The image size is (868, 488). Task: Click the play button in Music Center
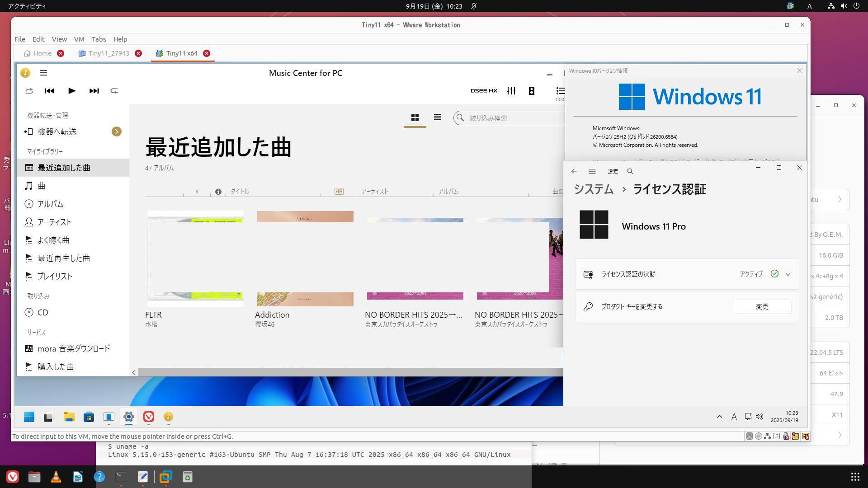click(x=71, y=91)
